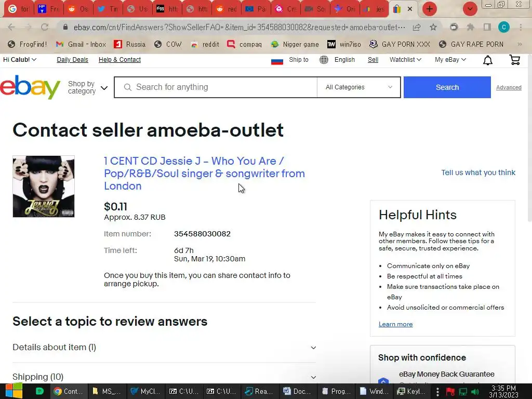Click the globe language icon
Image resolution: width=532 pixels, height=399 pixels.
324,60
